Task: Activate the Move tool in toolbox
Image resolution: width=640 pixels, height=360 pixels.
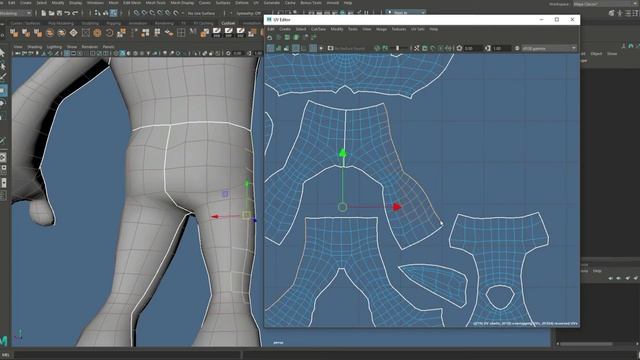Action: tap(2, 90)
